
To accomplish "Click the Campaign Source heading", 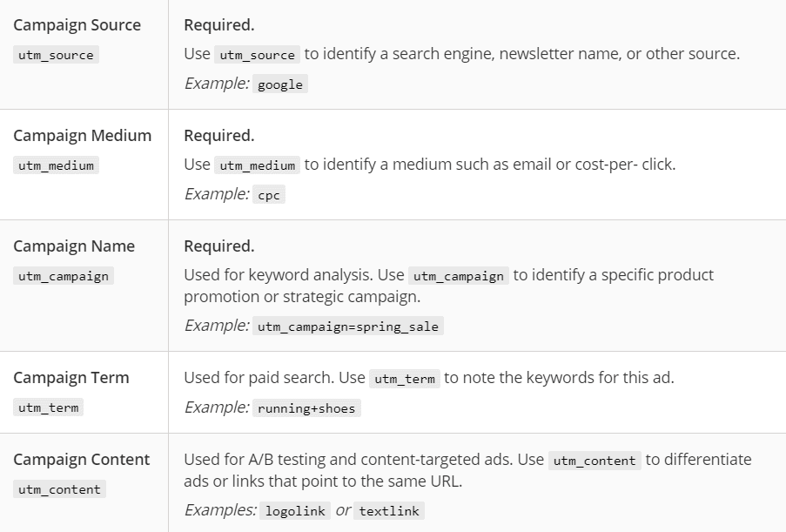I will tap(77, 25).
